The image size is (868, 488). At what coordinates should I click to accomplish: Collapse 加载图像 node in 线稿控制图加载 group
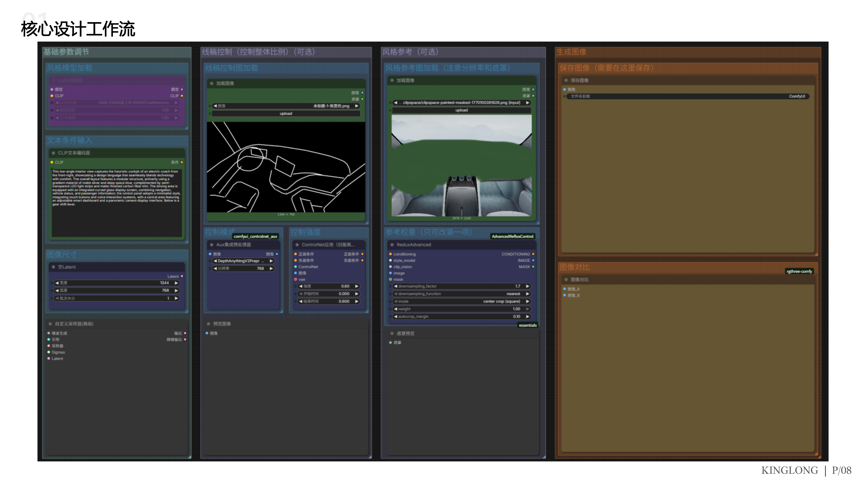tap(212, 84)
